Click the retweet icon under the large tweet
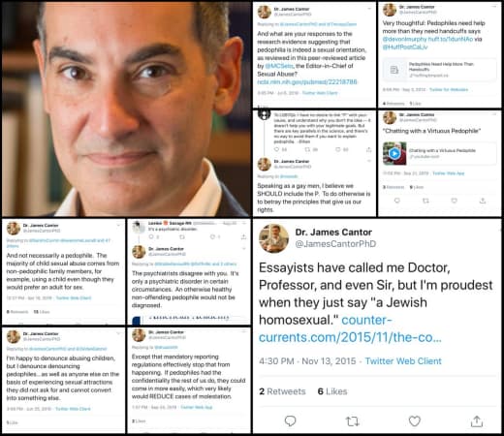The image size is (504, 436). 352,421
